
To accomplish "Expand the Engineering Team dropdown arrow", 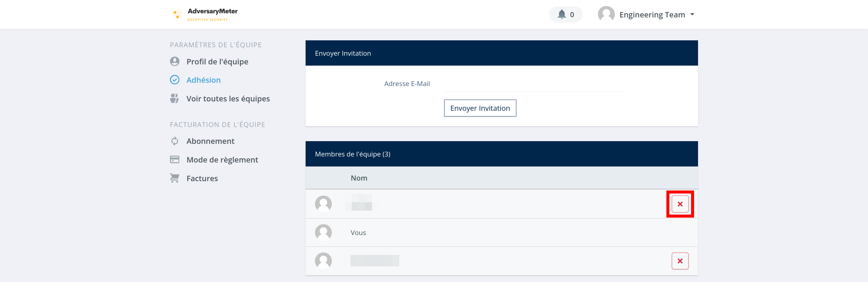I will pyautogui.click(x=692, y=14).
